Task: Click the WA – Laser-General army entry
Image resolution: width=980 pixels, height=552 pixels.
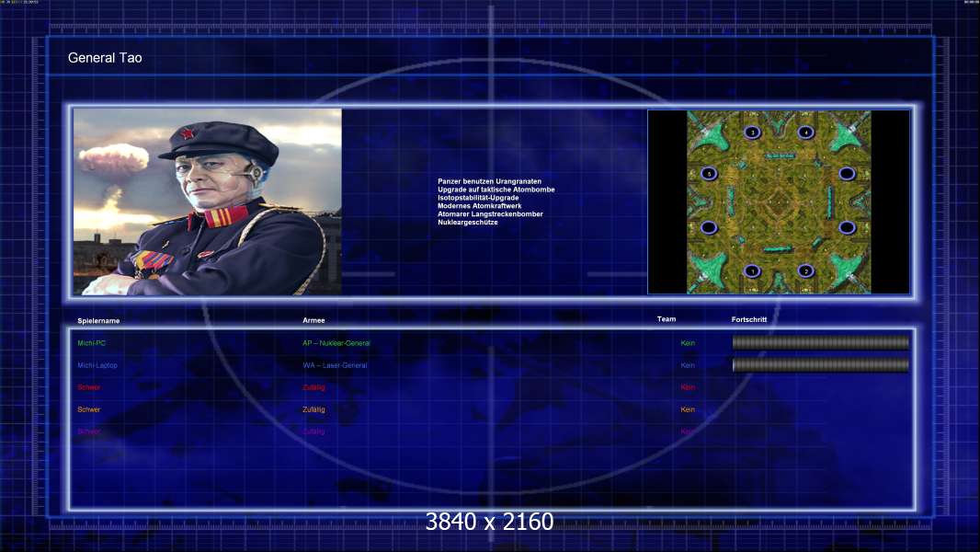Action: 335,365
